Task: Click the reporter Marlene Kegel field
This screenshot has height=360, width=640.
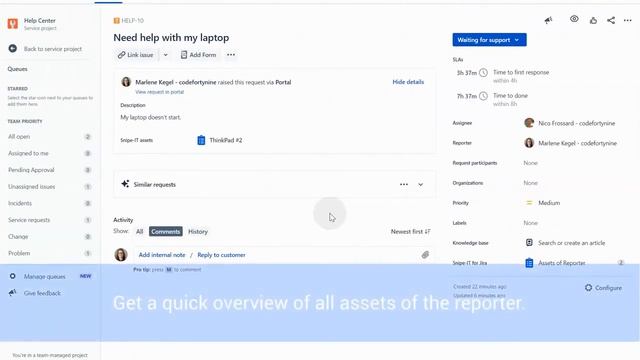Action: (x=570, y=143)
